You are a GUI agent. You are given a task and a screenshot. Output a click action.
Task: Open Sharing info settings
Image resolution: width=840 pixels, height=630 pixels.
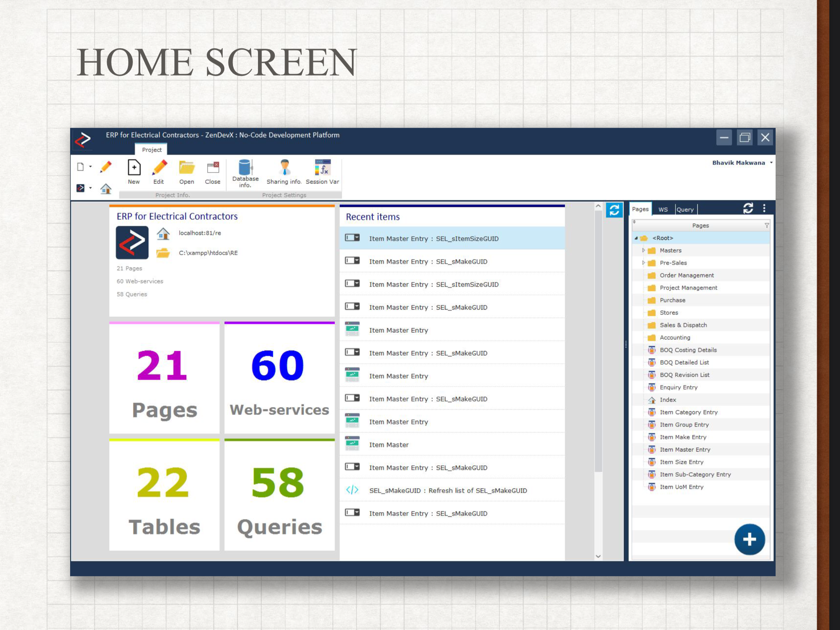pos(284,168)
